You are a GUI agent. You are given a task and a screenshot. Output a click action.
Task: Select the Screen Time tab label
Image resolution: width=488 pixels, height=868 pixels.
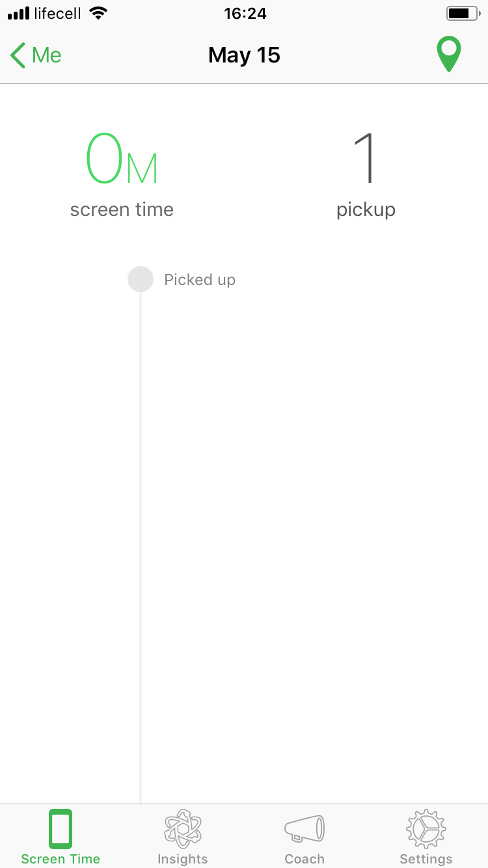click(x=61, y=859)
